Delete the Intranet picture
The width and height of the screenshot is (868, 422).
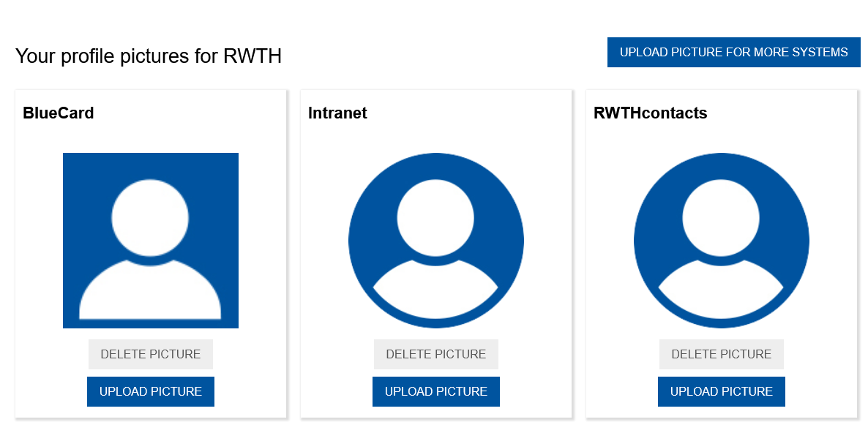click(435, 354)
